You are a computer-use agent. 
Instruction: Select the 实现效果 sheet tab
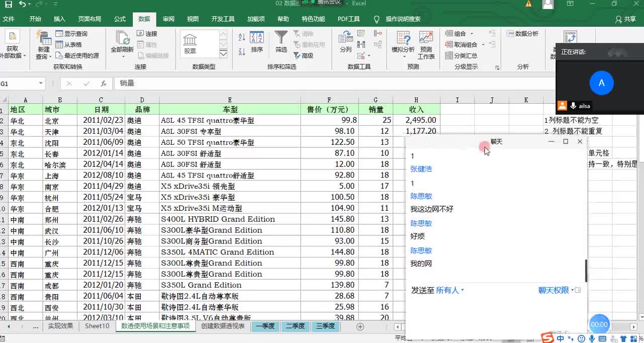60,326
